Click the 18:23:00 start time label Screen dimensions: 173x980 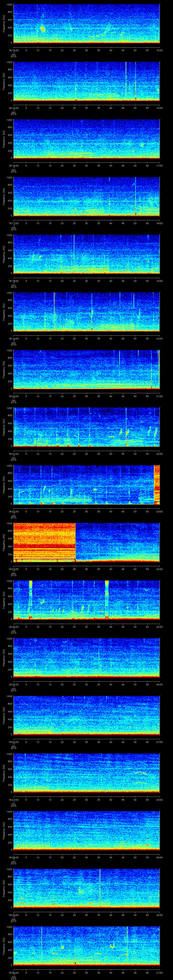[x=13, y=569]
